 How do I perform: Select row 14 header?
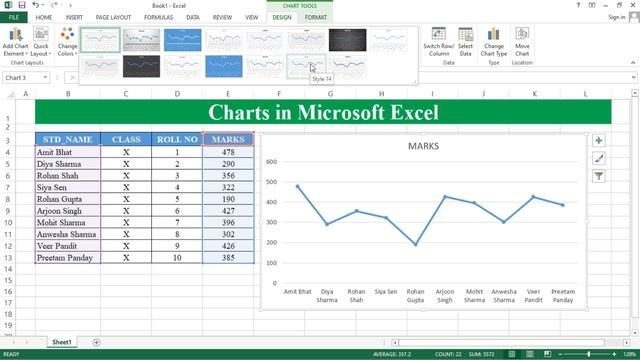pyautogui.click(x=8, y=269)
